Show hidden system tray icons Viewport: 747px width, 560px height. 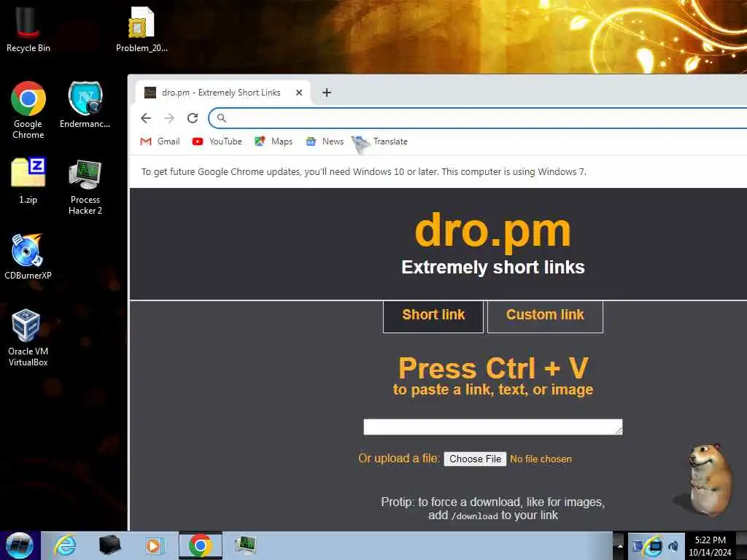(x=620, y=546)
